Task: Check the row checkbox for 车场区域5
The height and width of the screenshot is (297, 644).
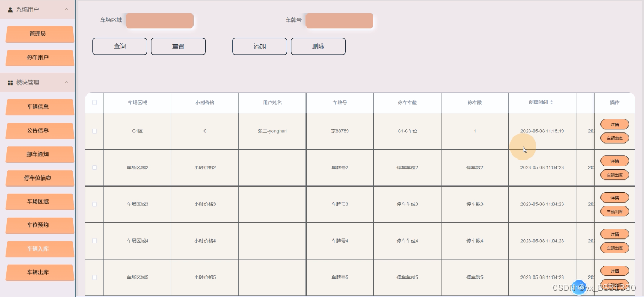Action: (x=94, y=278)
